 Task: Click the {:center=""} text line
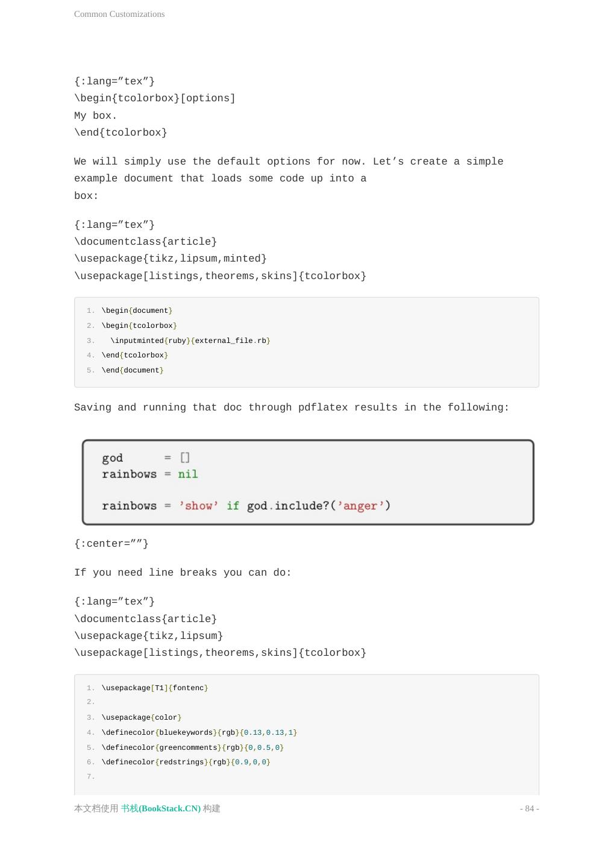click(111, 543)
